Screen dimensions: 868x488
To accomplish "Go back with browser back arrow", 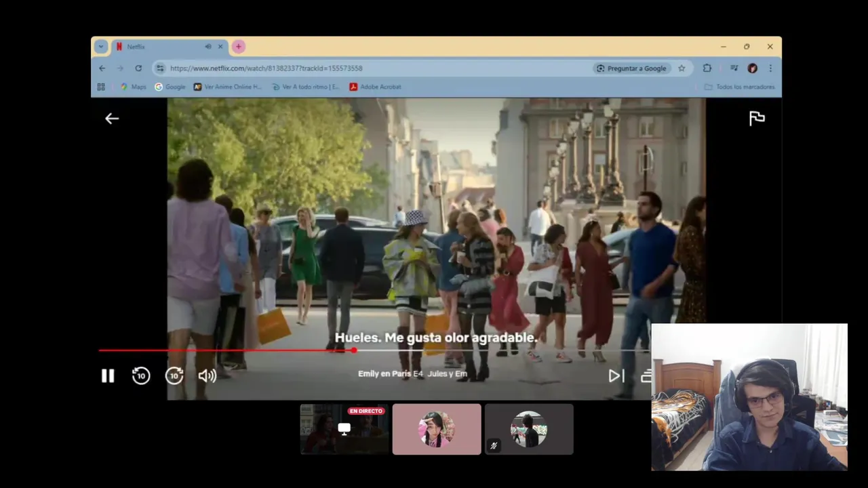I will [x=102, y=68].
